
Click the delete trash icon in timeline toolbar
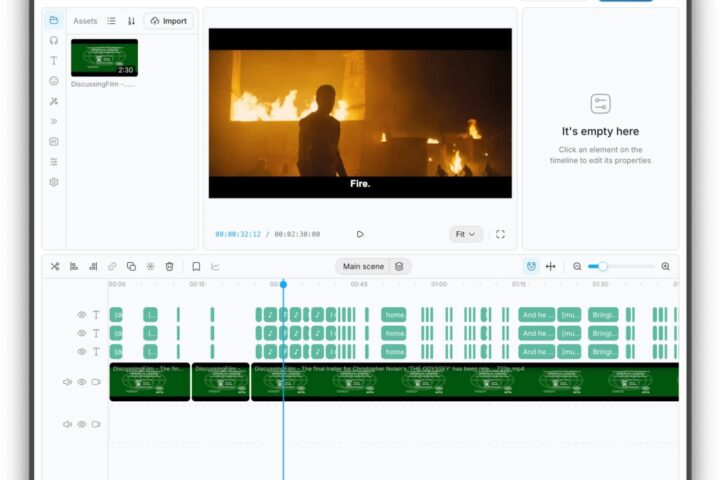point(169,266)
